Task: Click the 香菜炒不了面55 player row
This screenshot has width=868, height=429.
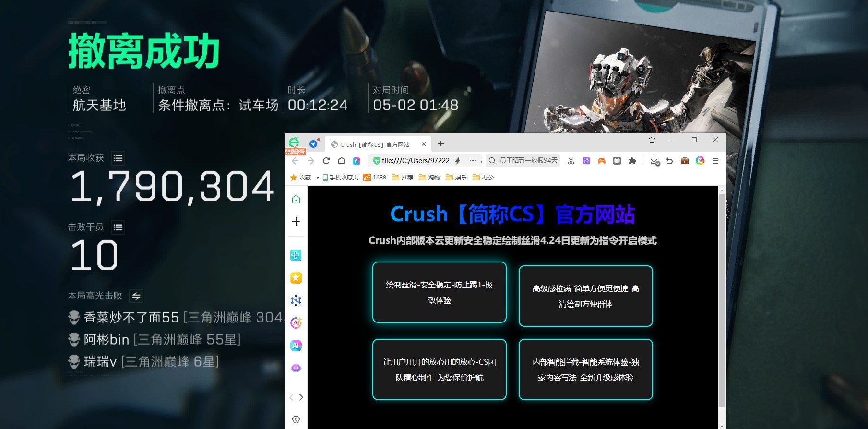Action: pyautogui.click(x=176, y=317)
